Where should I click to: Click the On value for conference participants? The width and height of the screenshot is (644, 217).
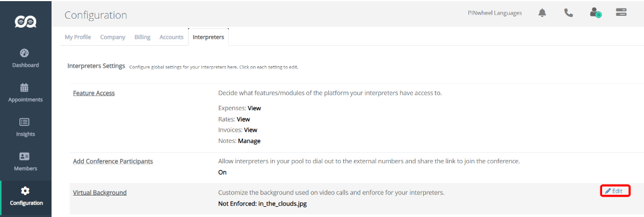222,172
